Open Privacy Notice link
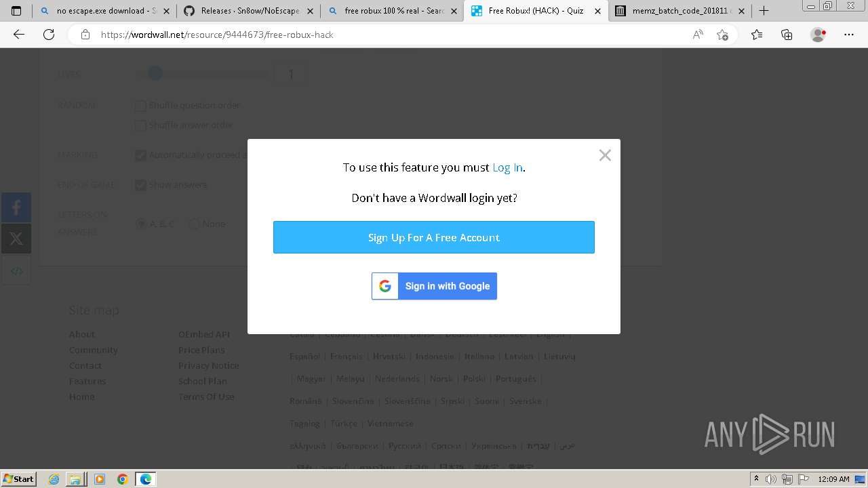The width and height of the screenshot is (868, 488). click(x=209, y=365)
